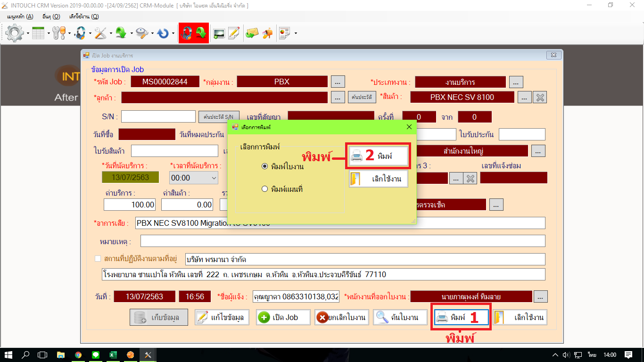This screenshot has height=362, width=644.
Task: Click the wrench and screwdriver toolbar icon
Action: tap(101, 33)
